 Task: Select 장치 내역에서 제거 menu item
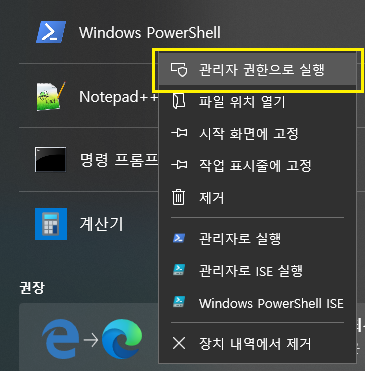click(x=257, y=344)
